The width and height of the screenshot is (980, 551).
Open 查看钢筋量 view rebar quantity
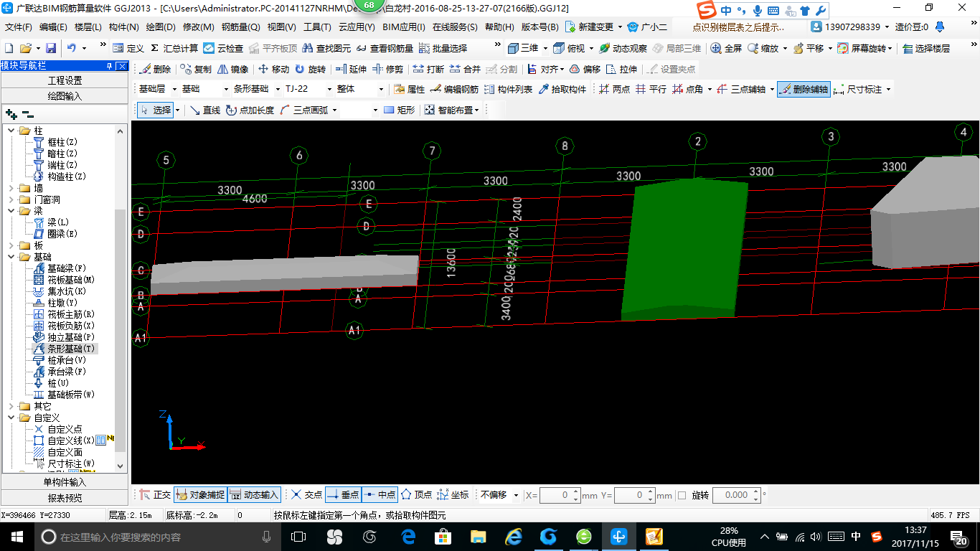tap(385, 48)
